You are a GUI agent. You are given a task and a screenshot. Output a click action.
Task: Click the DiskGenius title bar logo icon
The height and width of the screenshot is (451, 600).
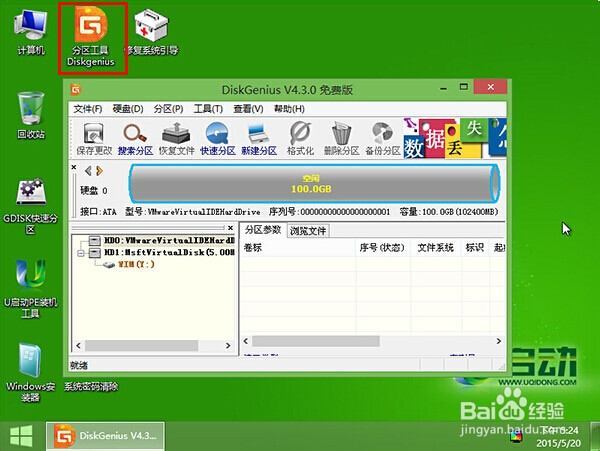point(76,90)
